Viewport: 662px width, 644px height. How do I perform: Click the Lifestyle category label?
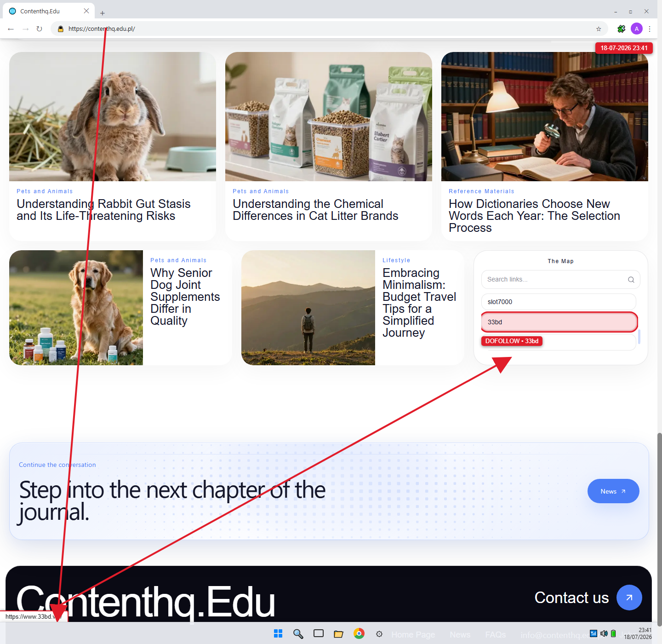point(396,260)
